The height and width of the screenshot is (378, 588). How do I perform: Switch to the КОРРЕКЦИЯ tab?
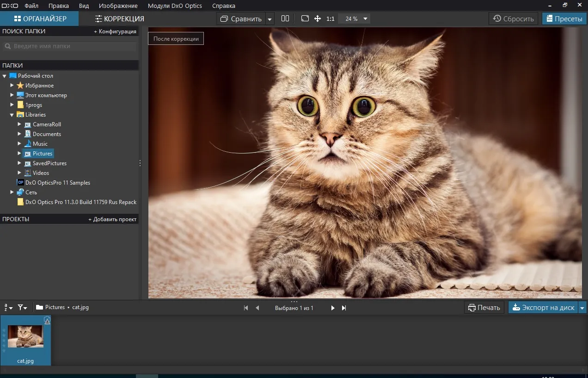tap(120, 19)
